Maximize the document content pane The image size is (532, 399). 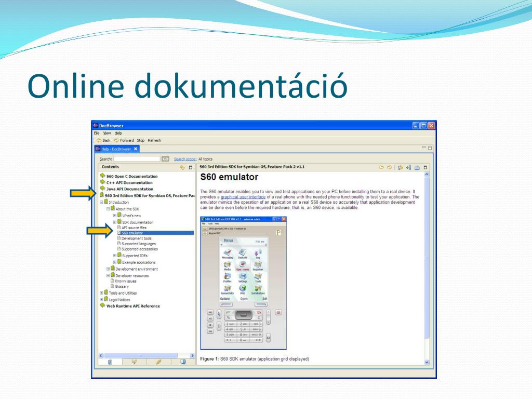pyautogui.click(x=425, y=167)
